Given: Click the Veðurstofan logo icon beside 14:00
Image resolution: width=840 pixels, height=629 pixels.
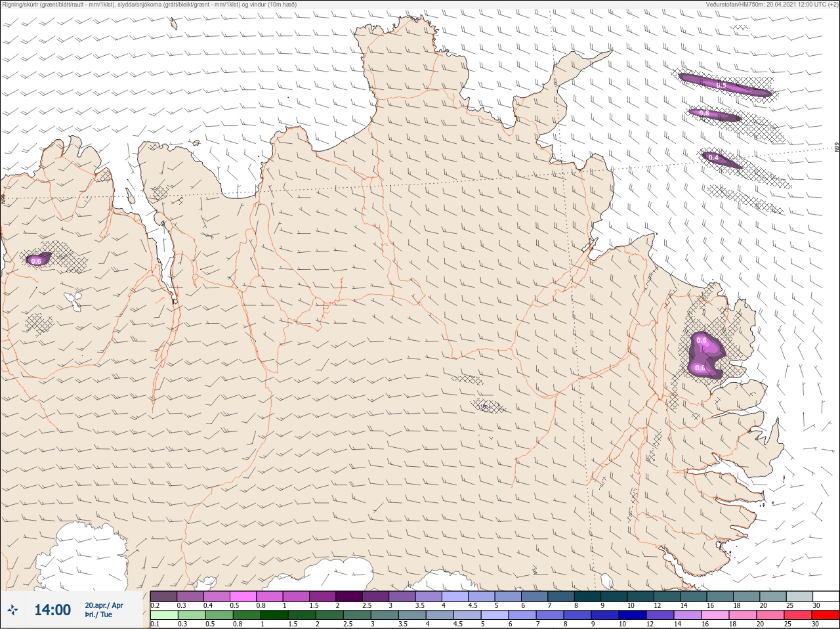Looking at the screenshot, I should [x=12, y=610].
